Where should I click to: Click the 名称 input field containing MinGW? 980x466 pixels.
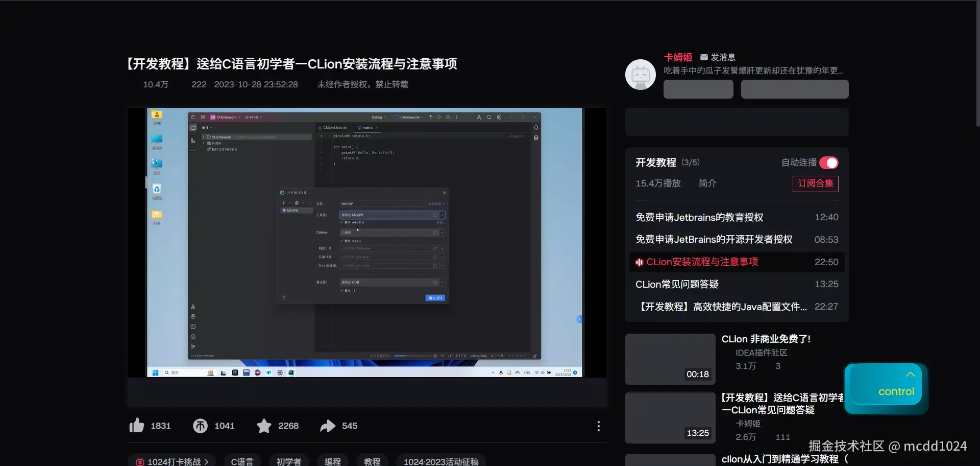382,204
